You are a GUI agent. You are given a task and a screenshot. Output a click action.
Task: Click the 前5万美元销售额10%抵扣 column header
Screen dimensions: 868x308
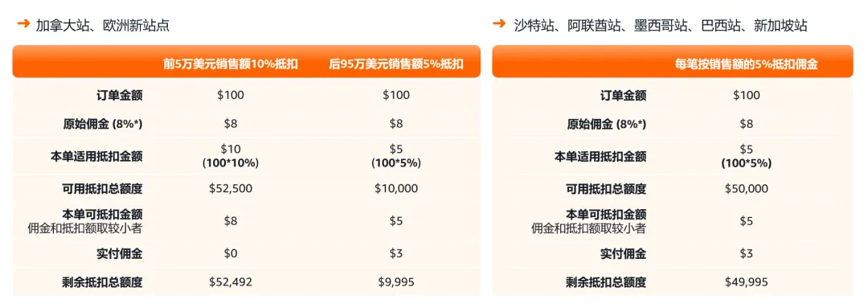[x=231, y=64]
